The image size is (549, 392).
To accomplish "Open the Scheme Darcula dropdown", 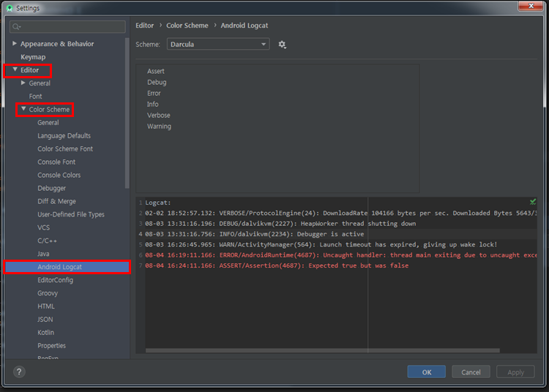I will (x=218, y=44).
